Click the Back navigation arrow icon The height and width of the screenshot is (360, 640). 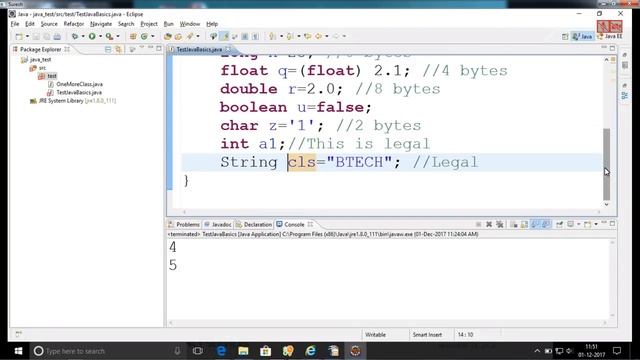[x=318, y=36]
